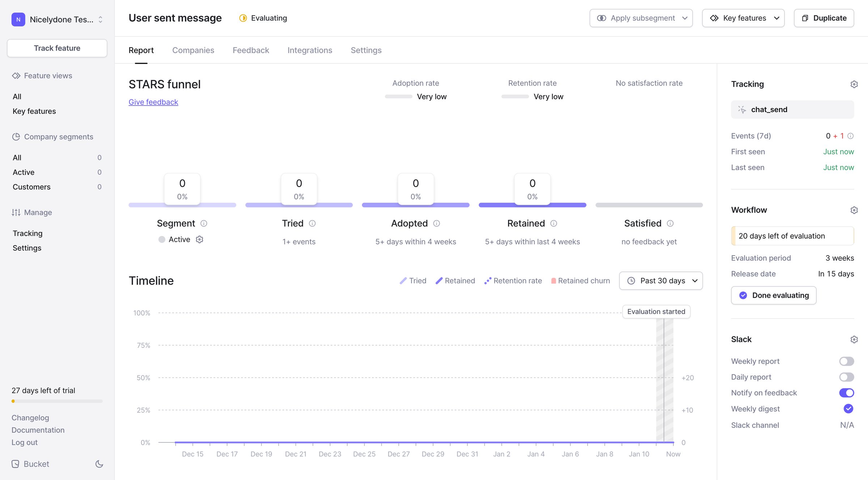Open Tracking under Manage

(x=27, y=233)
